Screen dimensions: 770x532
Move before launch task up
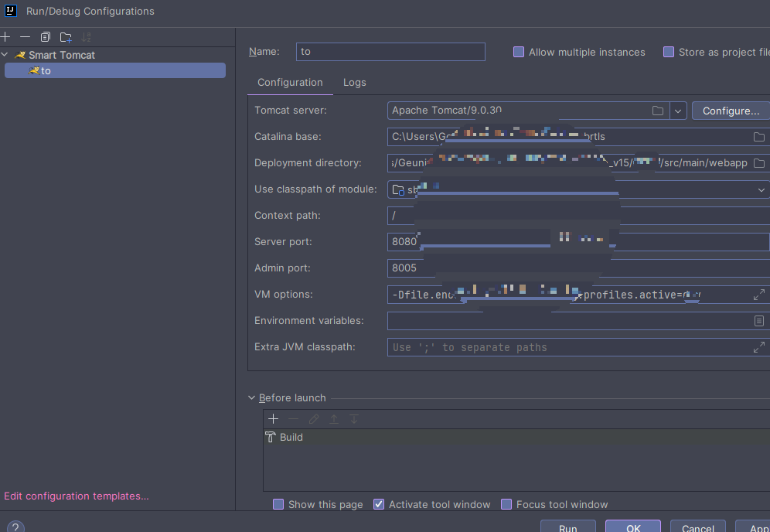[333, 418]
